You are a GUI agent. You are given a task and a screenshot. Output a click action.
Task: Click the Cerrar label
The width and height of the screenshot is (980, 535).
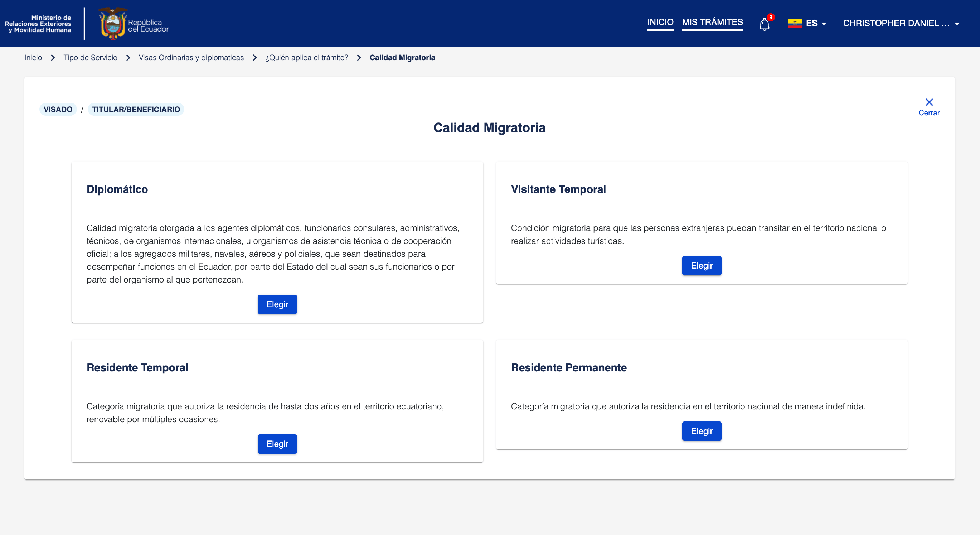(x=929, y=113)
